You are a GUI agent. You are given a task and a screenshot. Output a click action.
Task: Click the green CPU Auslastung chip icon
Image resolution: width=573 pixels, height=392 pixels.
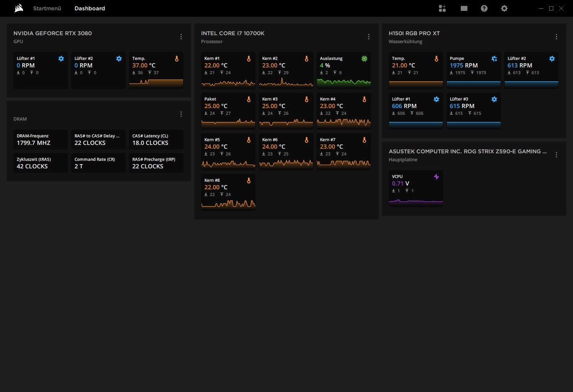tap(364, 59)
